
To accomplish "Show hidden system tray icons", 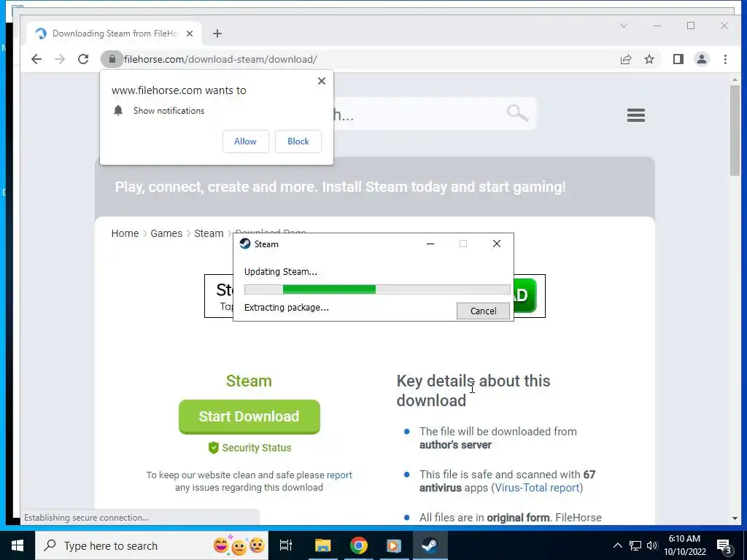I will [617, 545].
